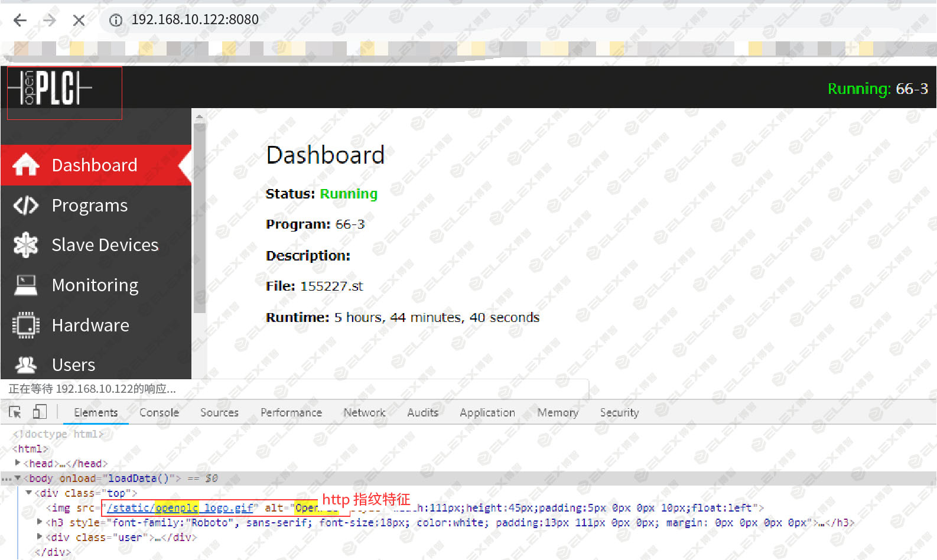The height and width of the screenshot is (560, 937).
Task: Expand the head element node
Action: (18, 463)
